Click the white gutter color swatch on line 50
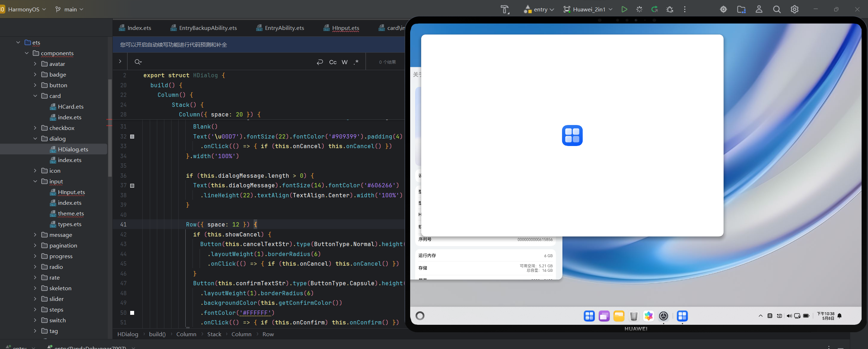 [x=132, y=313]
